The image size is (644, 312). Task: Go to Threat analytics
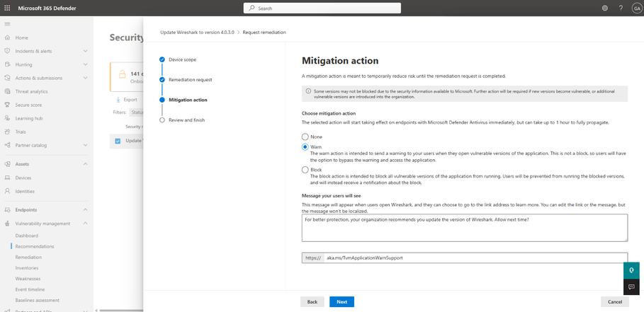31,91
